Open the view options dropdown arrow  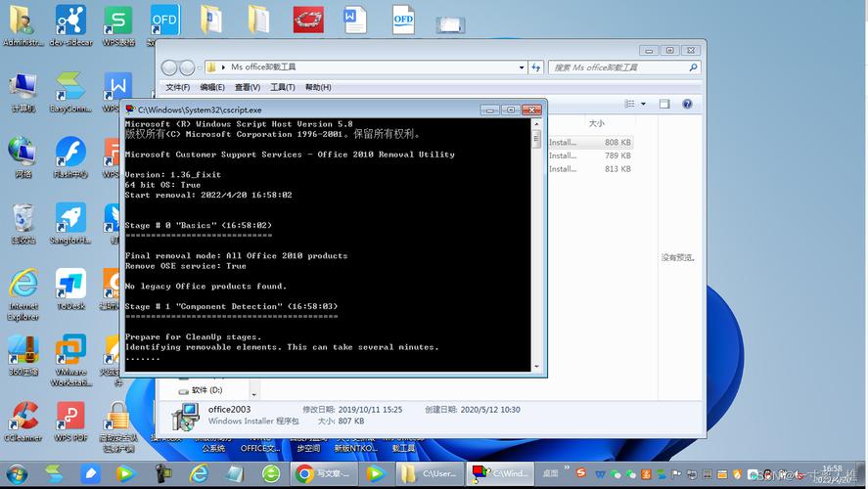tap(643, 104)
